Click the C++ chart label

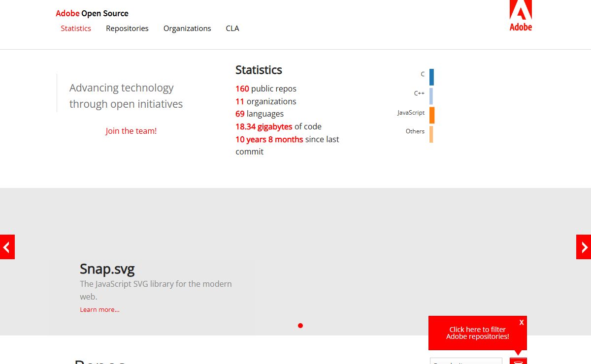(419, 93)
